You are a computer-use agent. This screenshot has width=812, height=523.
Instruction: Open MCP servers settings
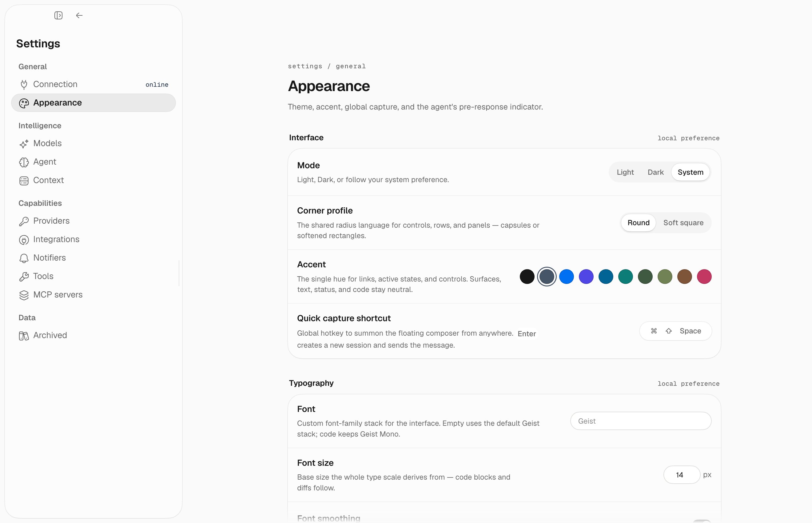click(x=94, y=295)
